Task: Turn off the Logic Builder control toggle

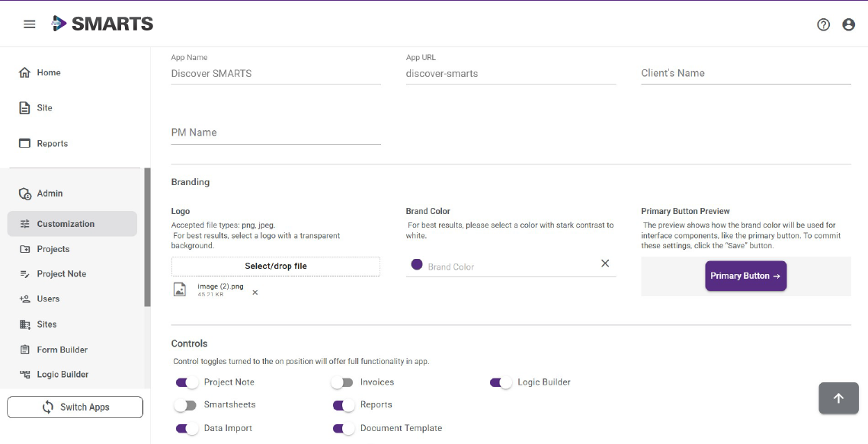Action: click(501, 382)
